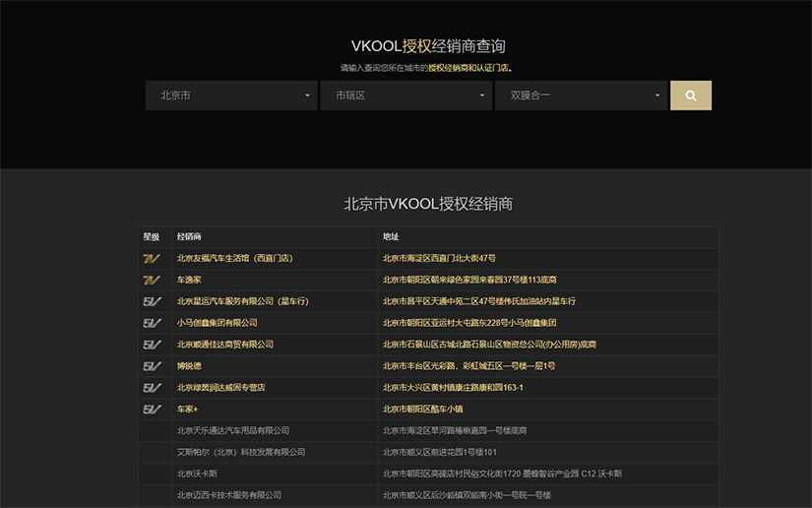Viewport: 812px width, 508px height.
Task: Open the 双膜合一 type dropdown
Action: 580,95
